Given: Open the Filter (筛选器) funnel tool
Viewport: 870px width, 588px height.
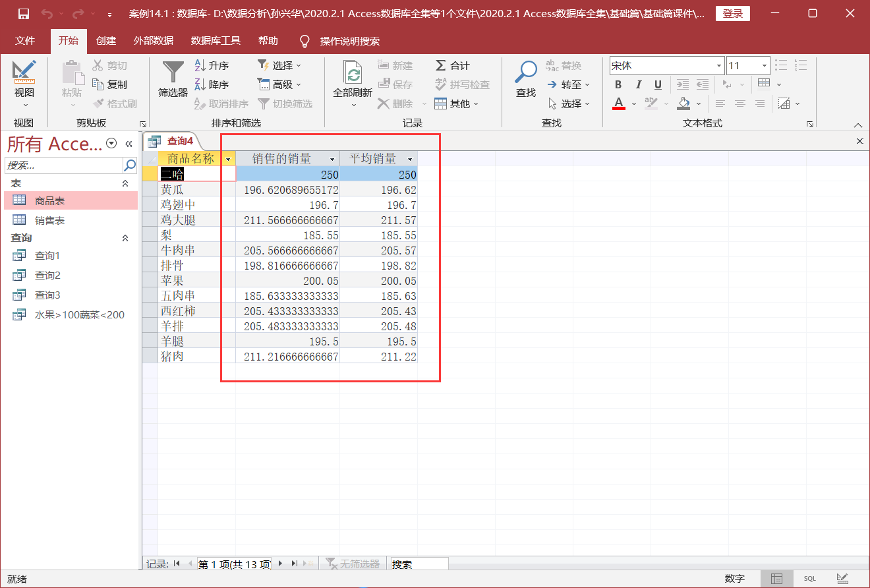Looking at the screenshot, I should 173,79.
